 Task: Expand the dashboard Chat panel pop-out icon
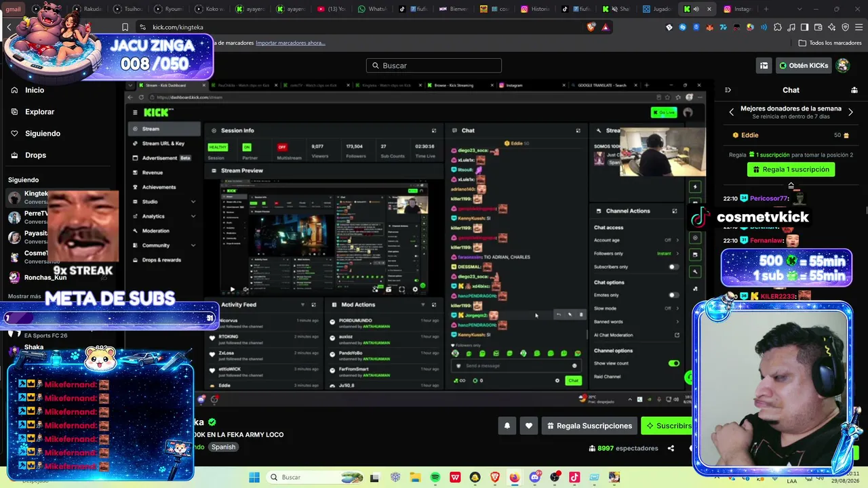coord(578,130)
